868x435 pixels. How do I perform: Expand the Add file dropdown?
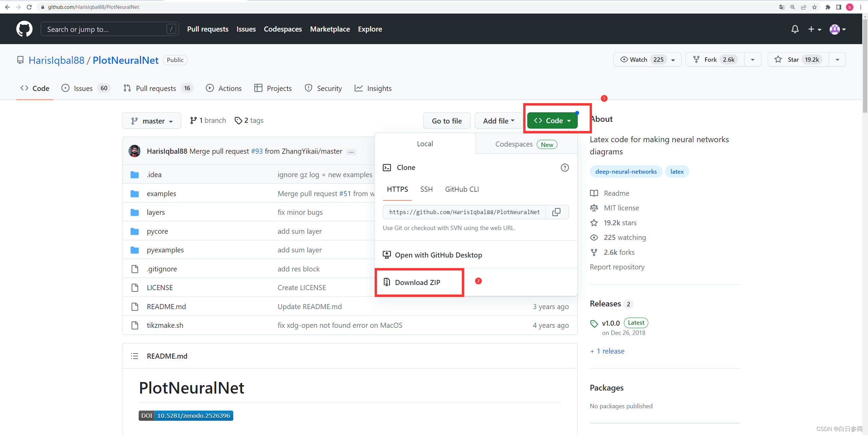(x=498, y=121)
